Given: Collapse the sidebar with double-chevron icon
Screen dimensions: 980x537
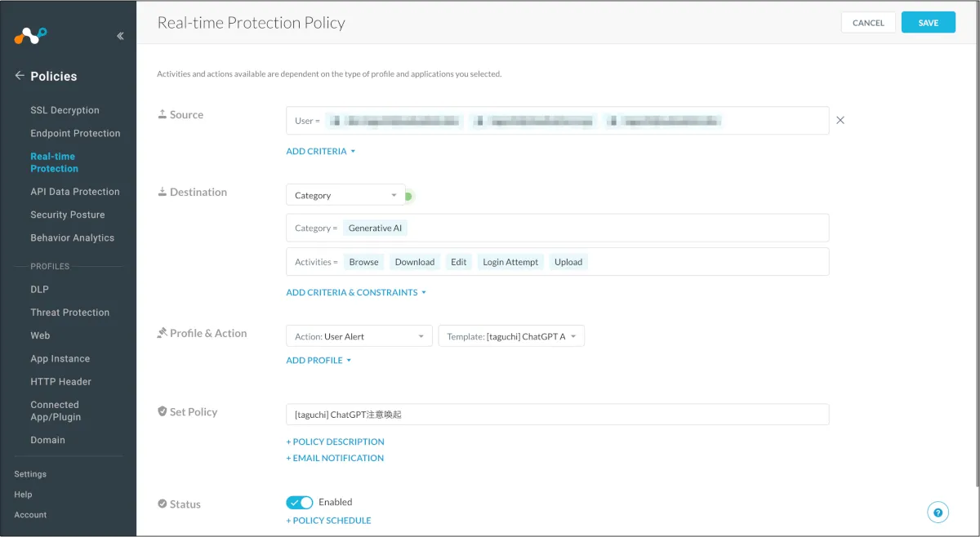Looking at the screenshot, I should coord(120,36).
